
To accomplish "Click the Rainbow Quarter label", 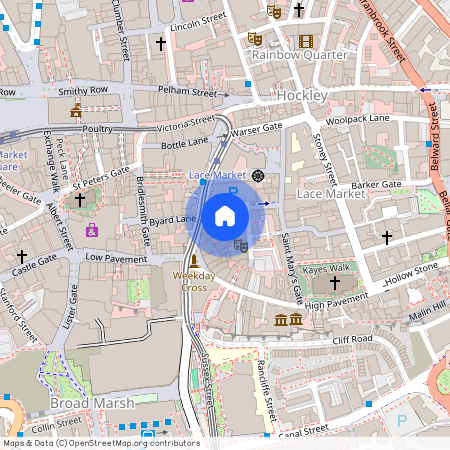I will coord(300,55).
